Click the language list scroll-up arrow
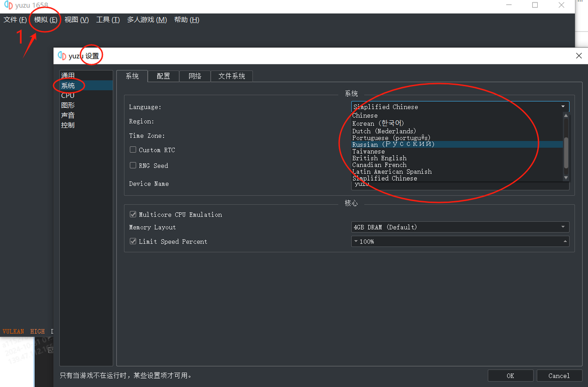This screenshot has width=588, height=387. (x=566, y=115)
